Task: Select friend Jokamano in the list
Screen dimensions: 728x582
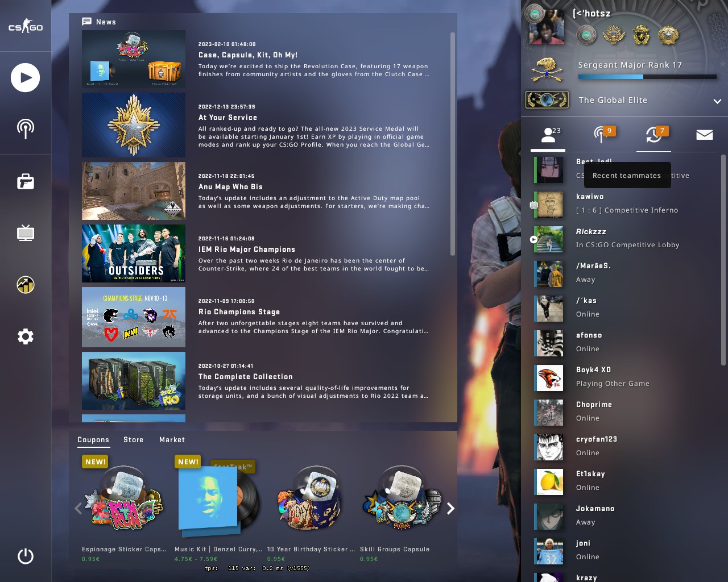Action: click(626, 516)
